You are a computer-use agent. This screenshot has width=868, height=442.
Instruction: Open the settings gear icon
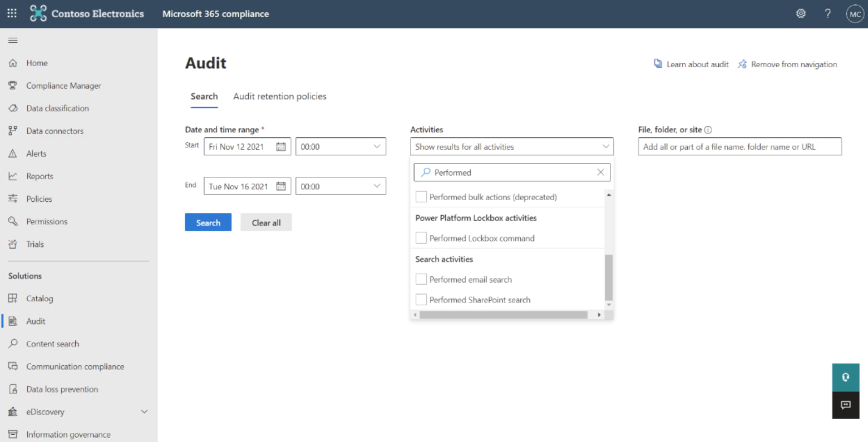[x=801, y=13]
